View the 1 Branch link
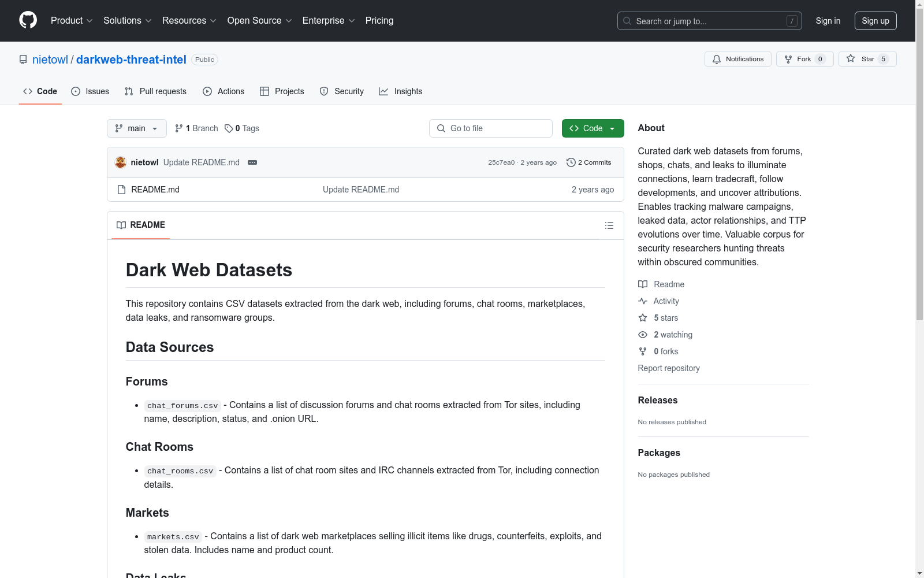924x578 pixels. (x=196, y=128)
